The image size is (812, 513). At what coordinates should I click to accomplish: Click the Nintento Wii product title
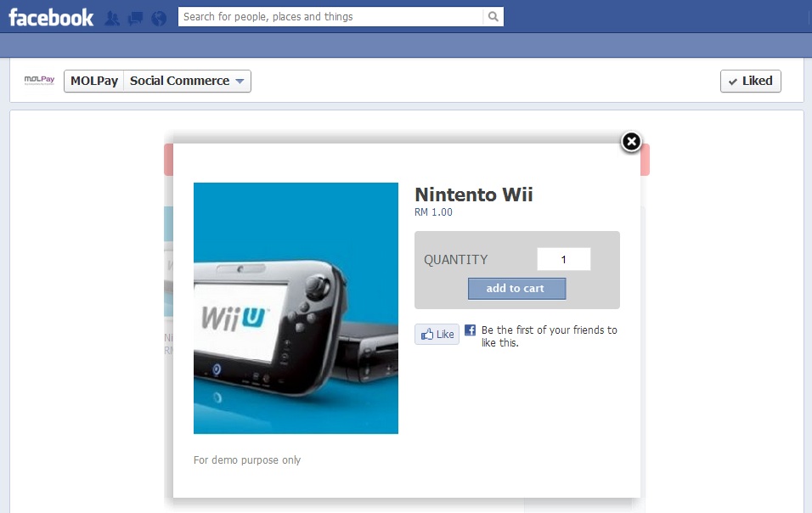[473, 194]
